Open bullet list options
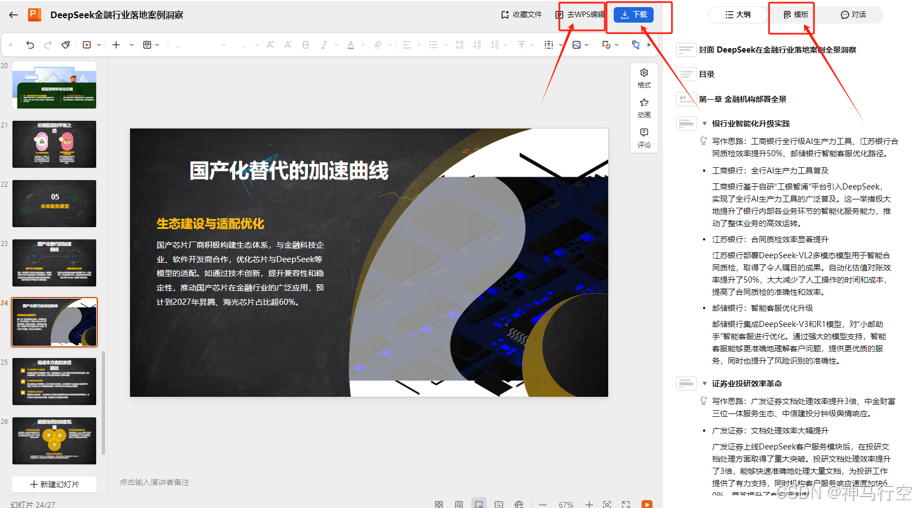916x508 pixels. point(433,45)
